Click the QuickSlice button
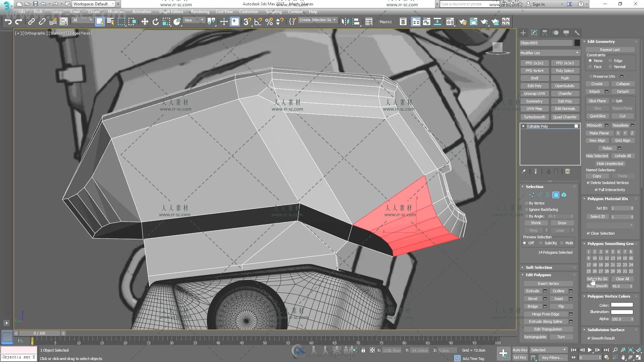 [x=597, y=116]
